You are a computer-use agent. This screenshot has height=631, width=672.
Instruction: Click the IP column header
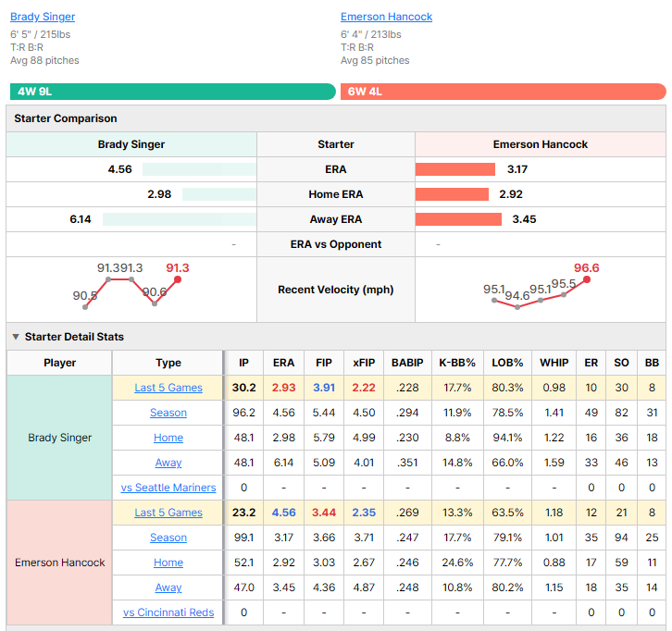(x=243, y=363)
